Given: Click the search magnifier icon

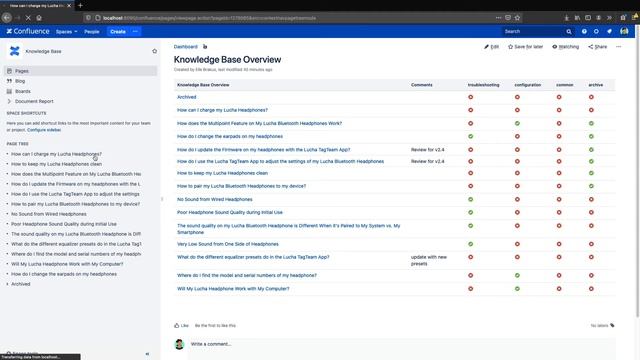Looking at the screenshot, I should (569, 31).
